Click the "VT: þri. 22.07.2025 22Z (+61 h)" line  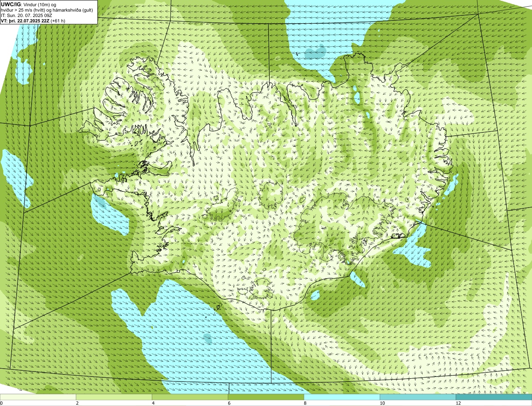coord(34,20)
